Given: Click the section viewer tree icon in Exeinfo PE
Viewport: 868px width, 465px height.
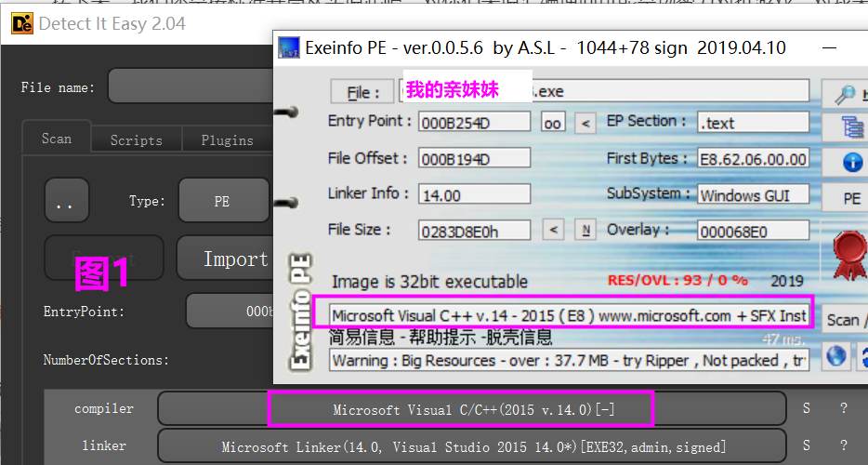Looking at the screenshot, I should click(x=851, y=126).
